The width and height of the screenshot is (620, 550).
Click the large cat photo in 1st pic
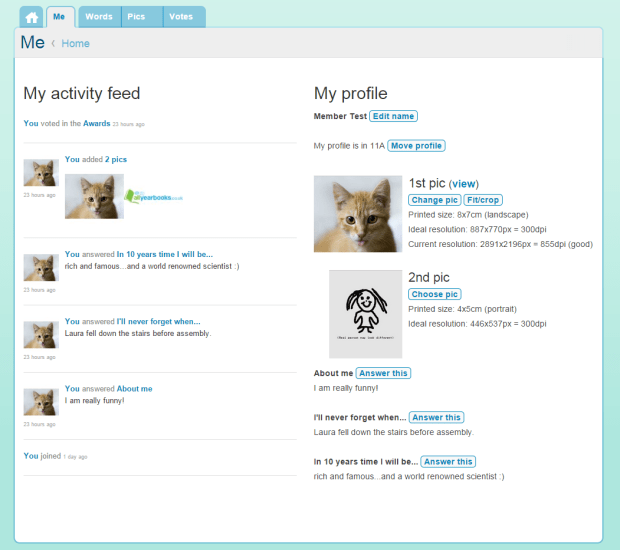(358, 214)
